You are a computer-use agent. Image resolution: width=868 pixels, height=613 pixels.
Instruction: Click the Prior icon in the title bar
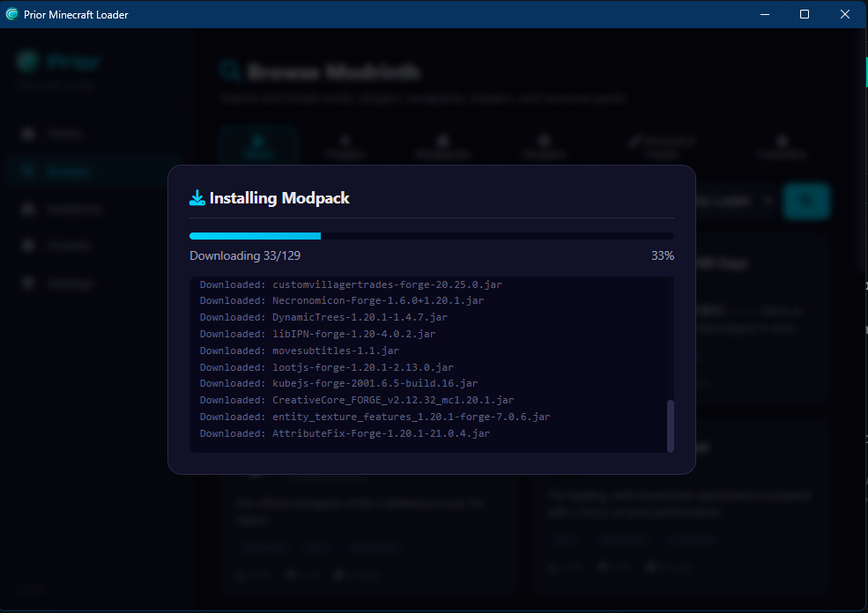click(x=11, y=14)
